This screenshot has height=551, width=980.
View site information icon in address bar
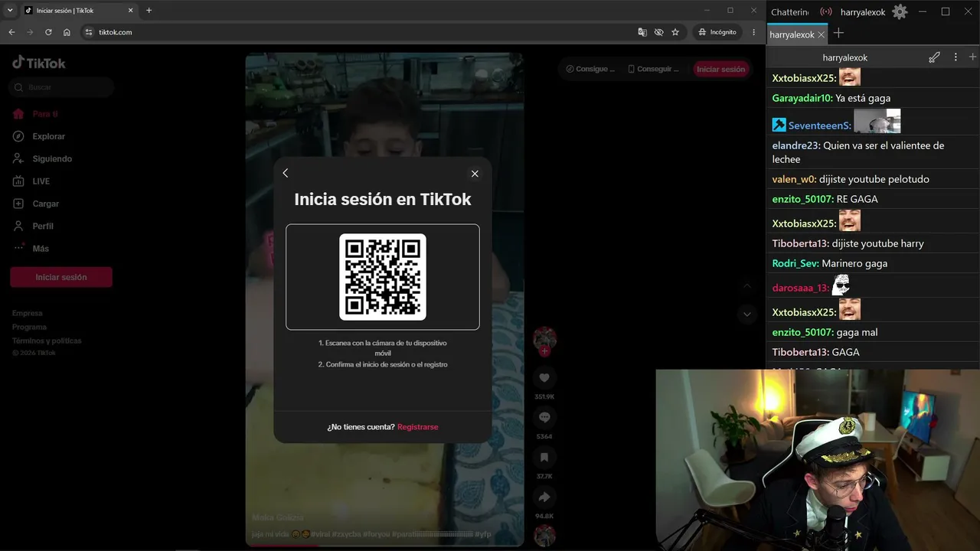[x=89, y=32]
